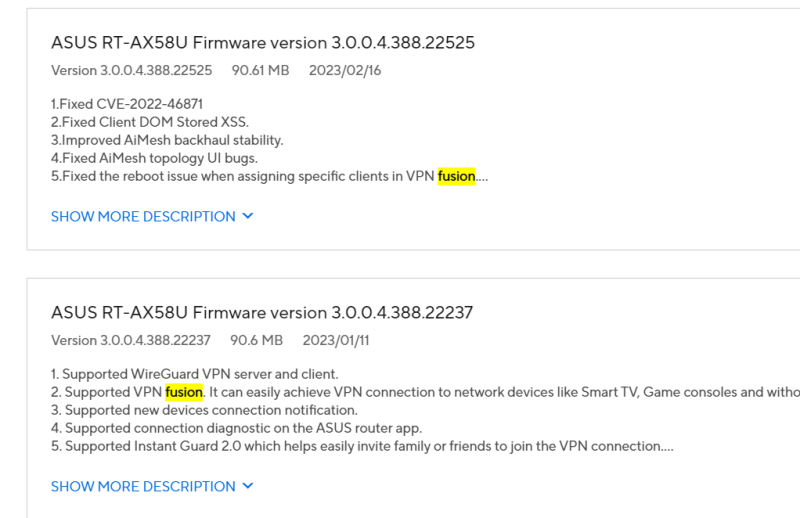Click the 90.6 MB file size
800x518 pixels.
tap(257, 341)
